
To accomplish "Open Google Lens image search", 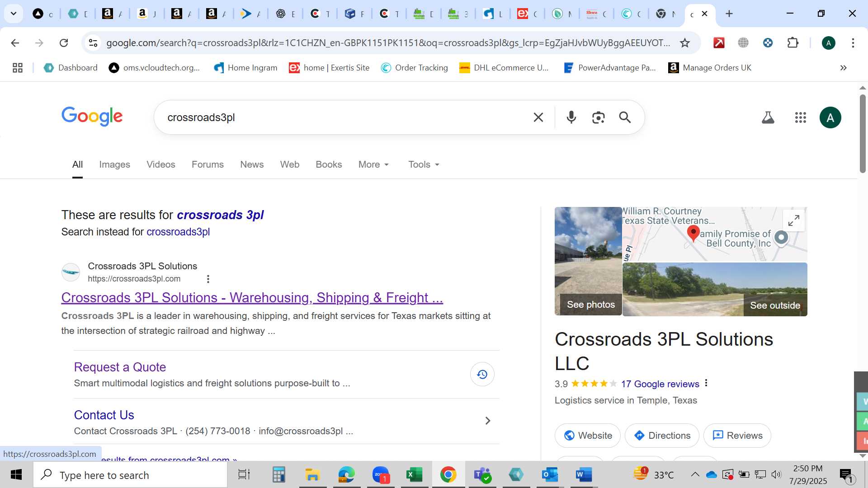I will click(x=598, y=117).
